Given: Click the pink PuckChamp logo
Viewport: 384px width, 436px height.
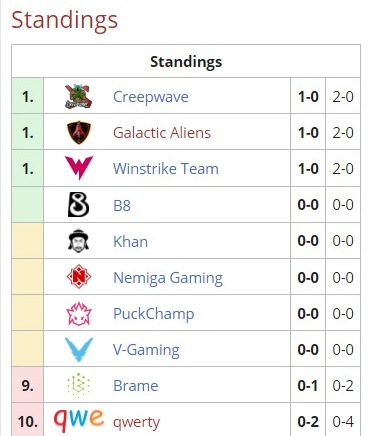Looking at the screenshot, I should 79,314.
